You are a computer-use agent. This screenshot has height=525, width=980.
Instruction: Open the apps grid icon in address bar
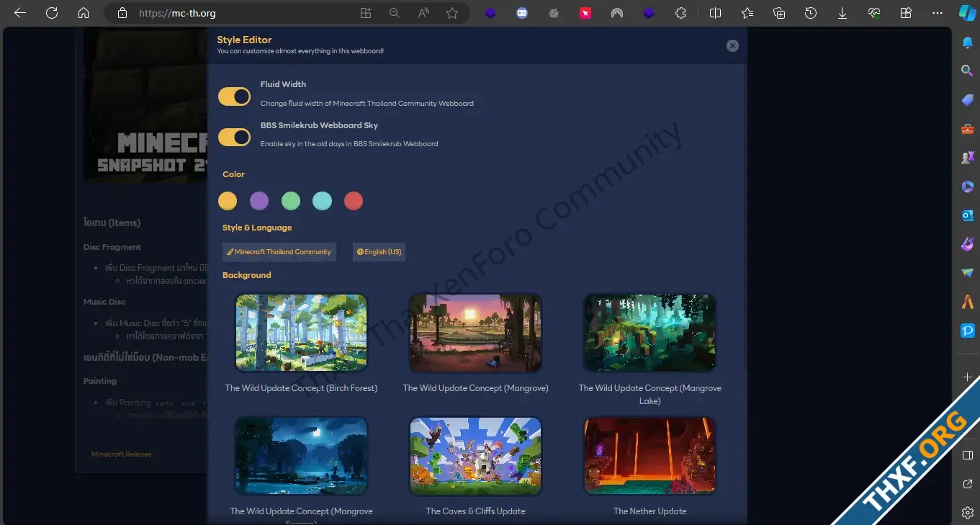tap(366, 13)
